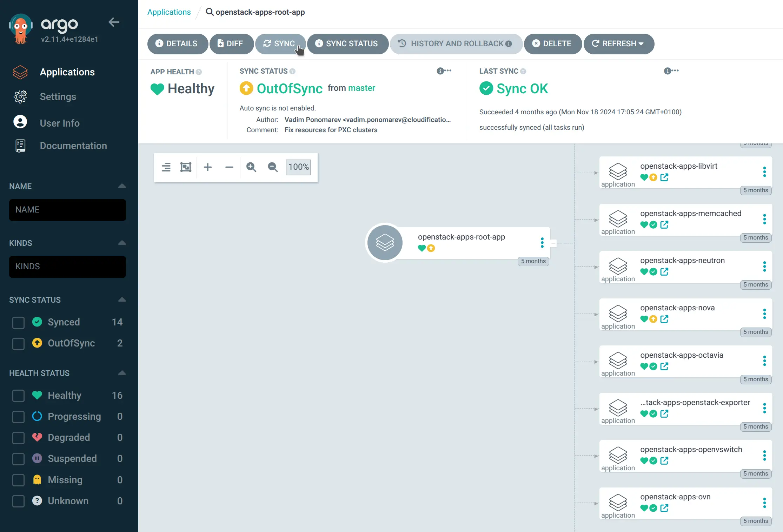Collapse the SYNC STATUS filter section
The height and width of the screenshot is (532, 783).
coord(122,299)
